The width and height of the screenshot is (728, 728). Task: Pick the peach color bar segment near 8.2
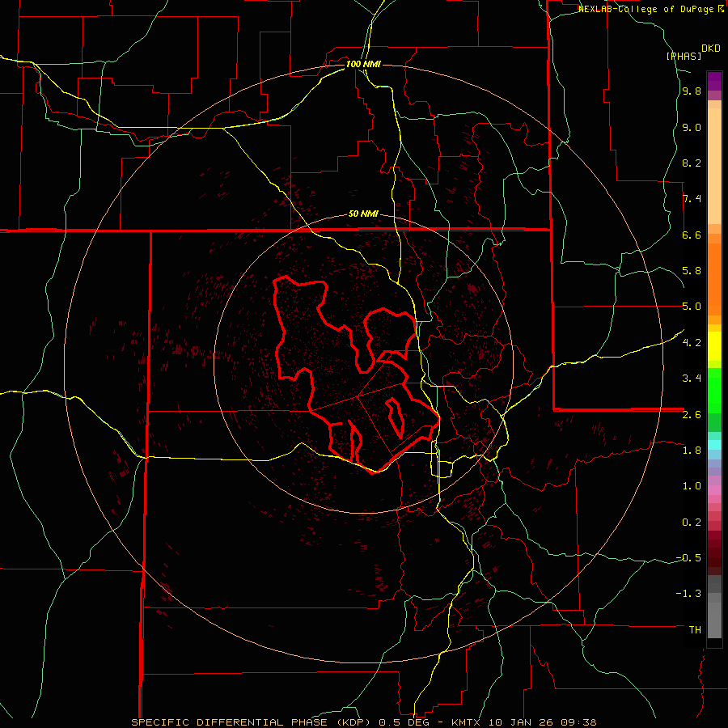pos(714,166)
